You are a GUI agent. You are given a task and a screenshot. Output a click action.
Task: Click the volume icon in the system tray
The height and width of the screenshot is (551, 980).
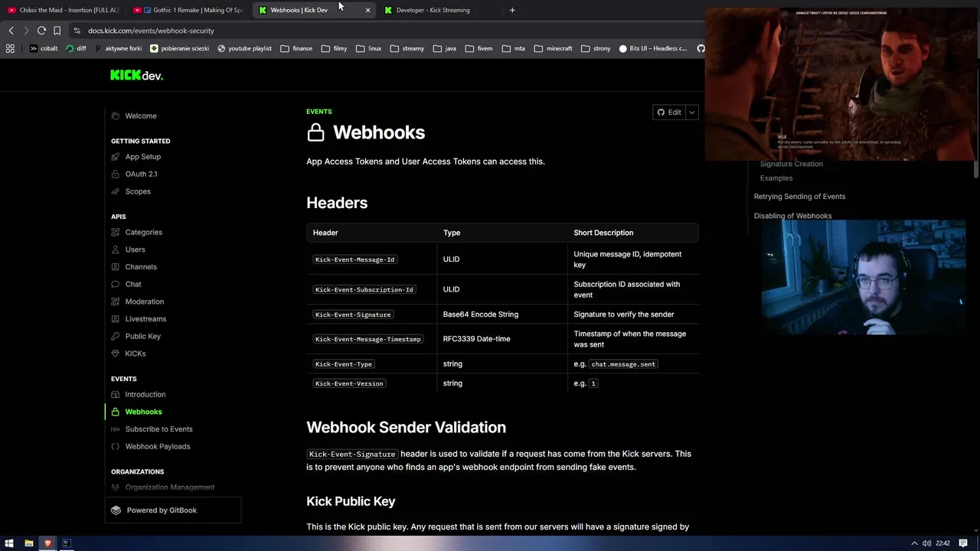coord(926,543)
